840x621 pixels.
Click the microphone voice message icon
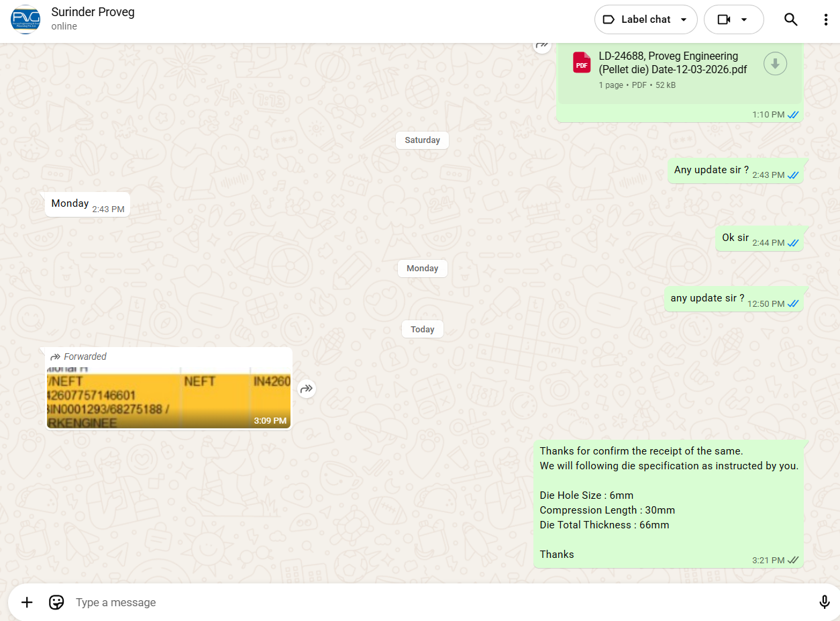click(x=825, y=602)
